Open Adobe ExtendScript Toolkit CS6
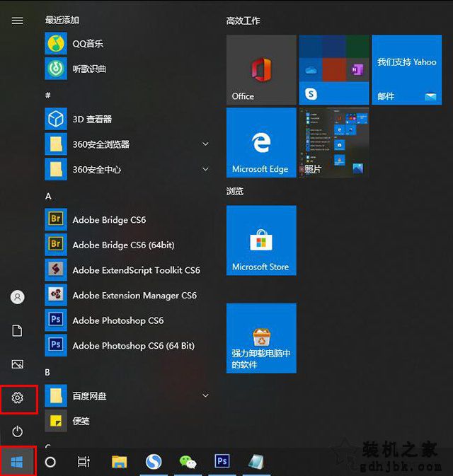Viewport: 453px width, 476px height. coord(127,270)
